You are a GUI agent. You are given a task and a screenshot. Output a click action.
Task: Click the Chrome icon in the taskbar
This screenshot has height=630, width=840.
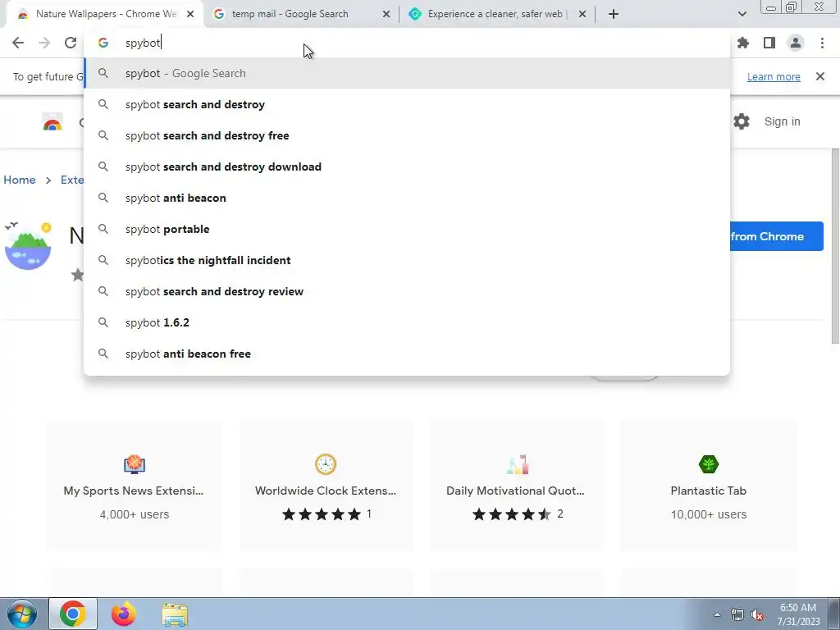click(73, 614)
